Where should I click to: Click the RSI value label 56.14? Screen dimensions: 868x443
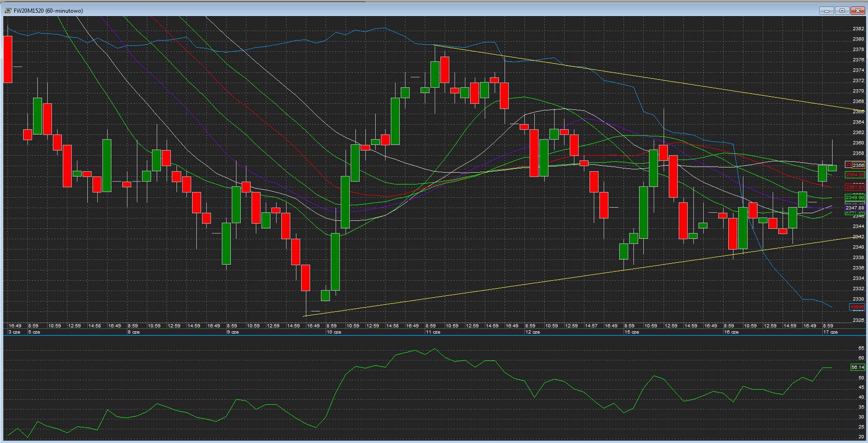point(858,368)
